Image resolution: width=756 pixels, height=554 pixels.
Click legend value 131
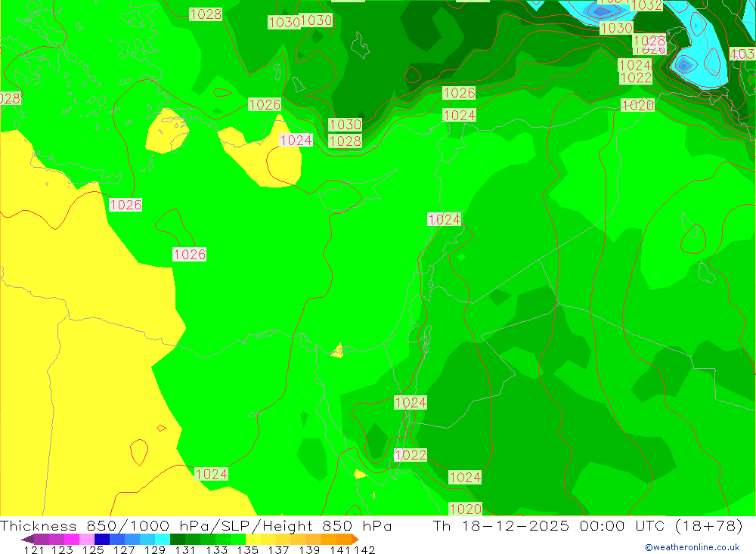pyautogui.click(x=185, y=549)
